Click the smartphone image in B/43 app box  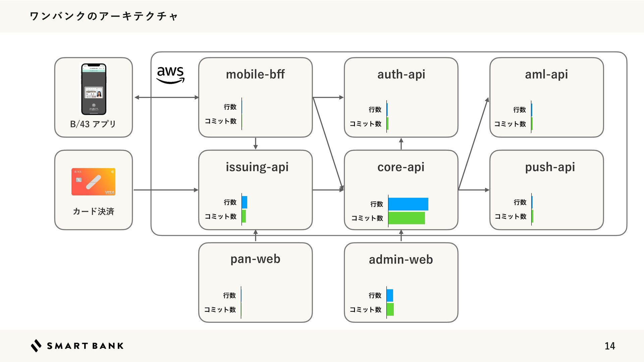[94, 89]
